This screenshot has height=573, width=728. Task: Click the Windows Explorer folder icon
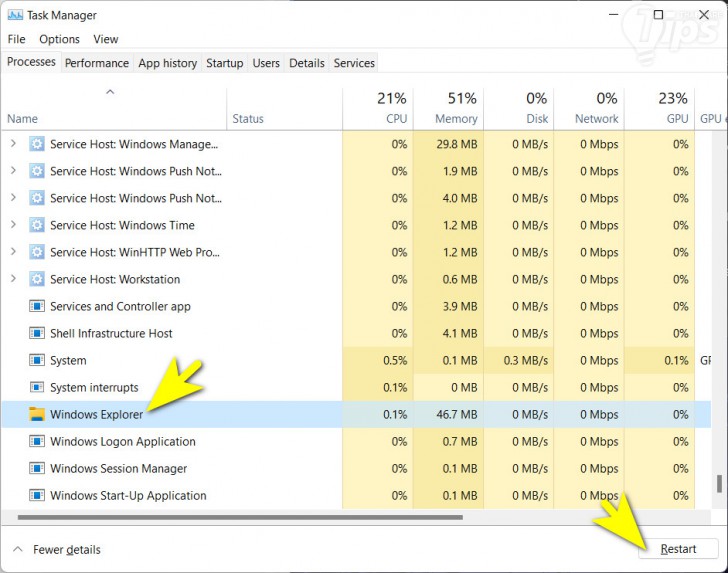[37, 414]
